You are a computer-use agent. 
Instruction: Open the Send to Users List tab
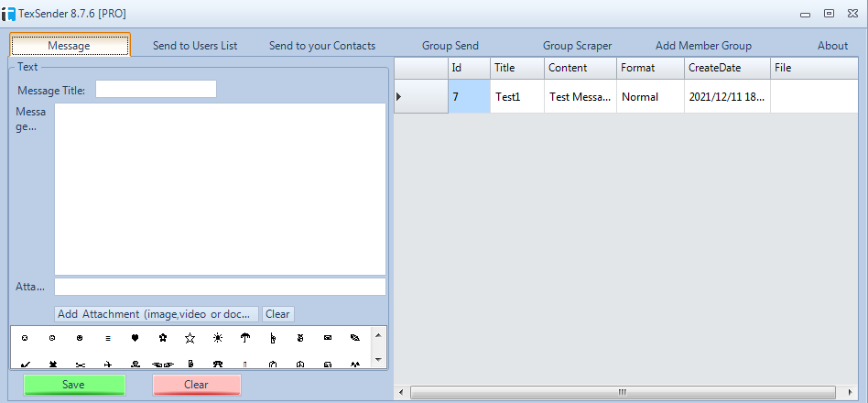click(195, 46)
